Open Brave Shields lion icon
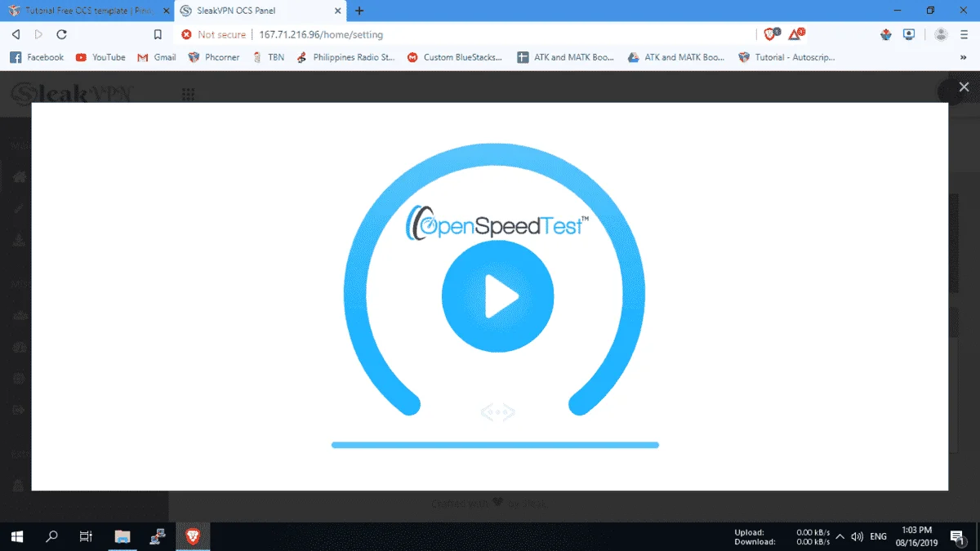The width and height of the screenshot is (980, 551). [772, 34]
